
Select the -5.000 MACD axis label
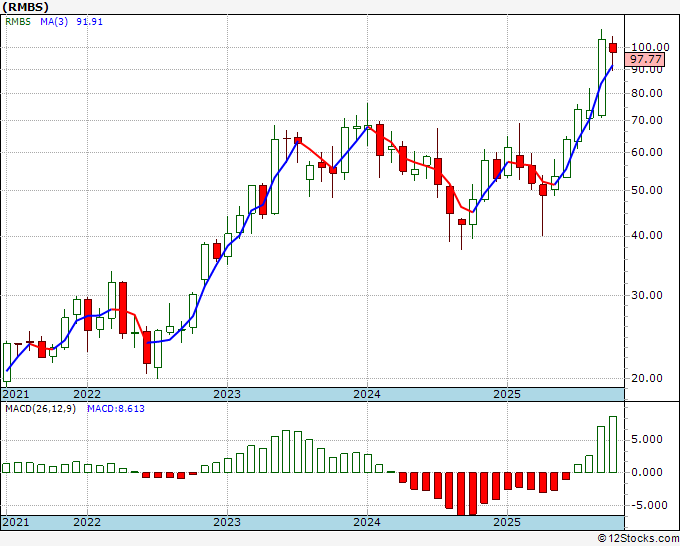coord(647,505)
